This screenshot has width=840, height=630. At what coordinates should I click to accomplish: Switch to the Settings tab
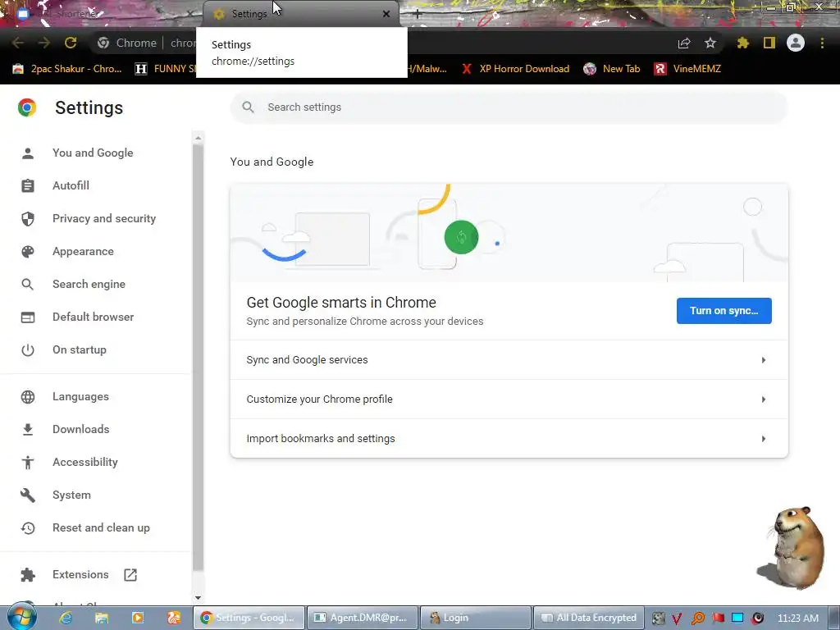coord(301,14)
